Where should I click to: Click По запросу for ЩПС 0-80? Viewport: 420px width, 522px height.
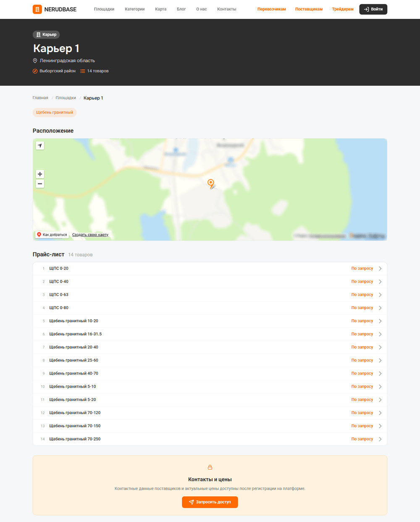point(362,308)
